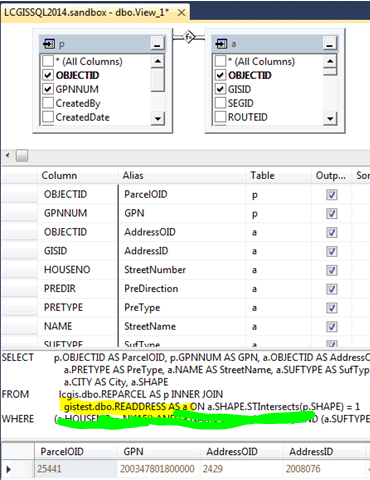
Task: Toggle Output checkbox for StreetName row
Action: pyautogui.click(x=332, y=327)
